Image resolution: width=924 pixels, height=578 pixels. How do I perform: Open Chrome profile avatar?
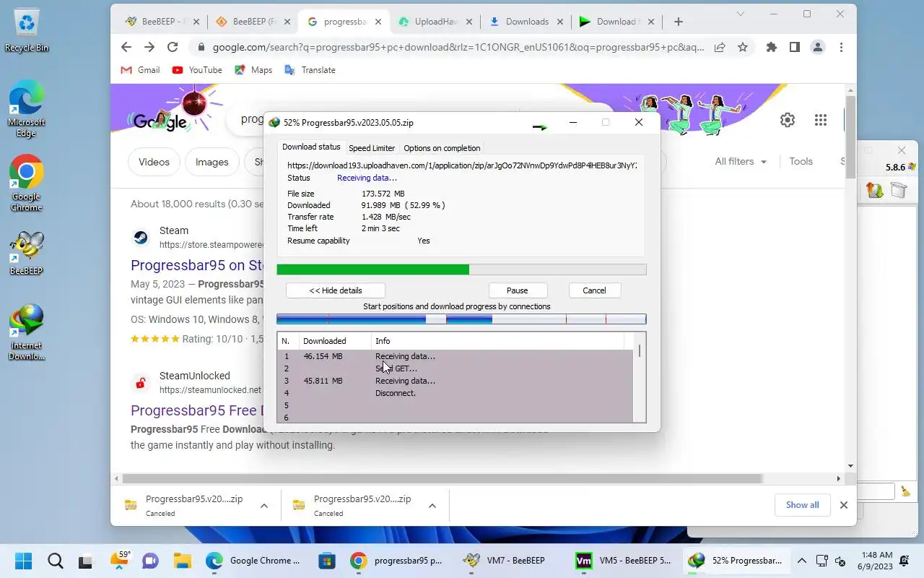818,47
